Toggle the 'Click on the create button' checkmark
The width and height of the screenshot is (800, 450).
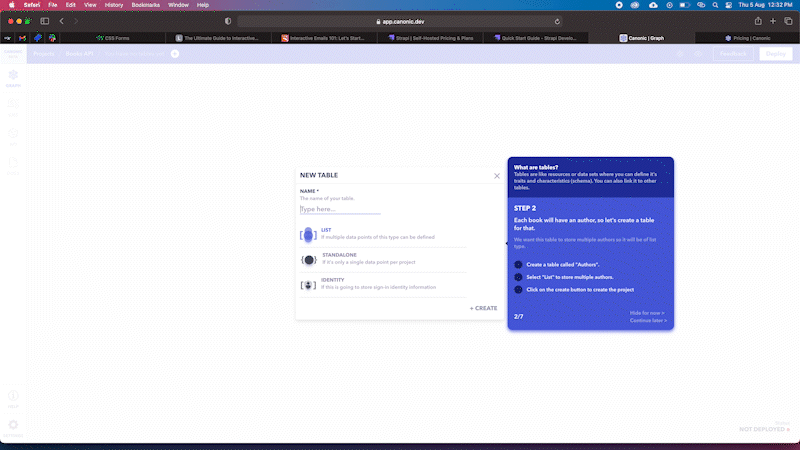[x=518, y=290]
